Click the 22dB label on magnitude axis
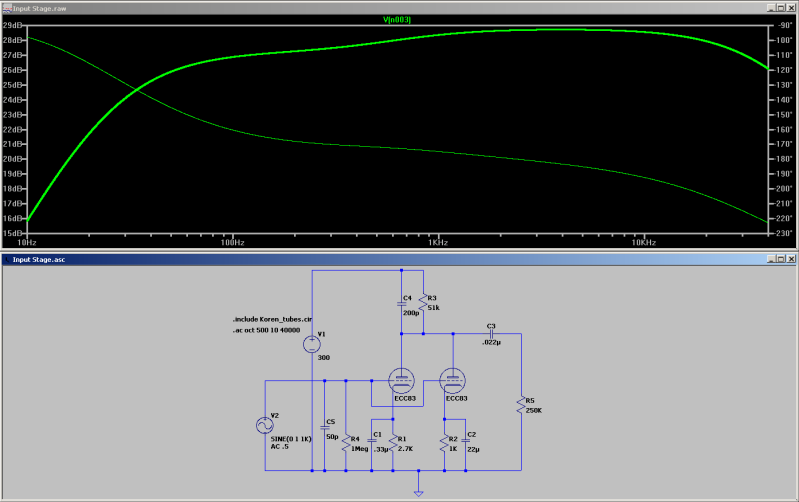The width and height of the screenshot is (799, 502). coord(13,129)
